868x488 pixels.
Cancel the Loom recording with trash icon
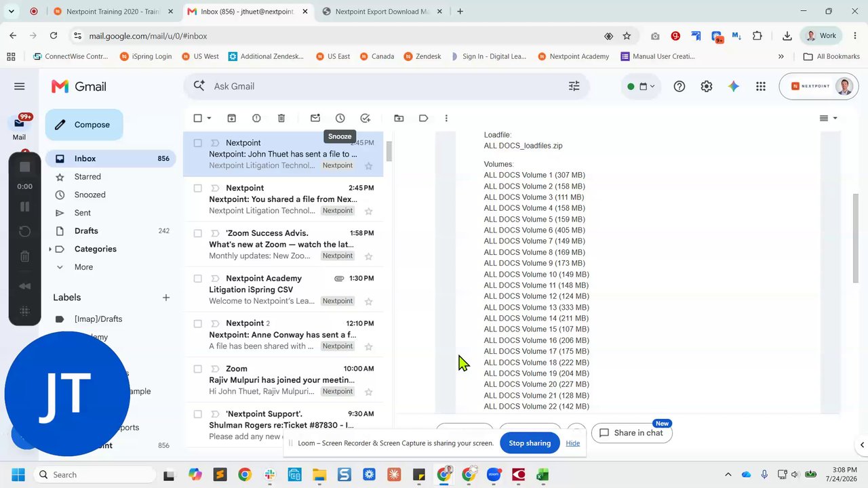coord(24,256)
